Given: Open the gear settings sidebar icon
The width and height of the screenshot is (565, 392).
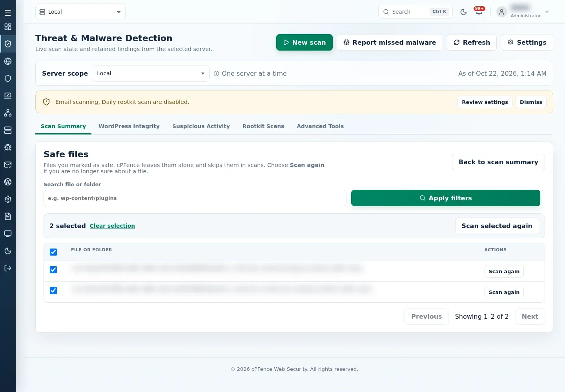Looking at the screenshot, I should 8,199.
